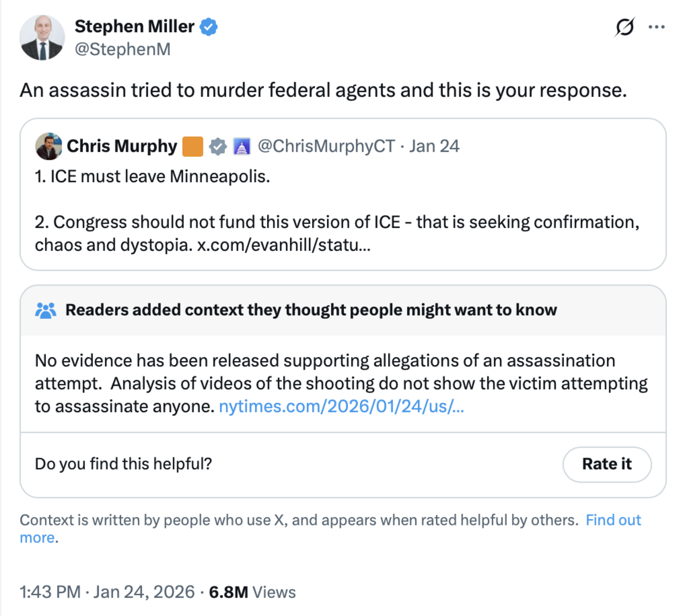Click the Jan 24 timestamp on the quoted tweet
Image resolution: width=685 pixels, height=616 pixels.
click(x=434, y=146)
